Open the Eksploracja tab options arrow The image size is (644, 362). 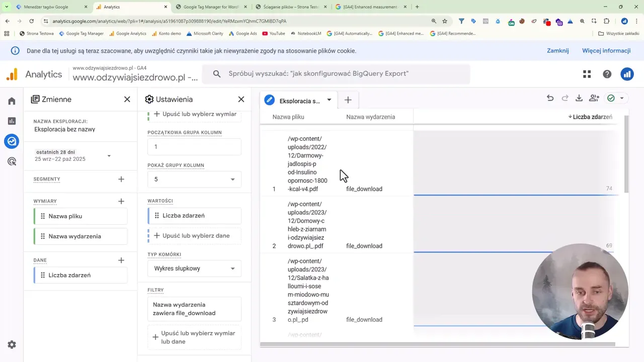(329, 100)
